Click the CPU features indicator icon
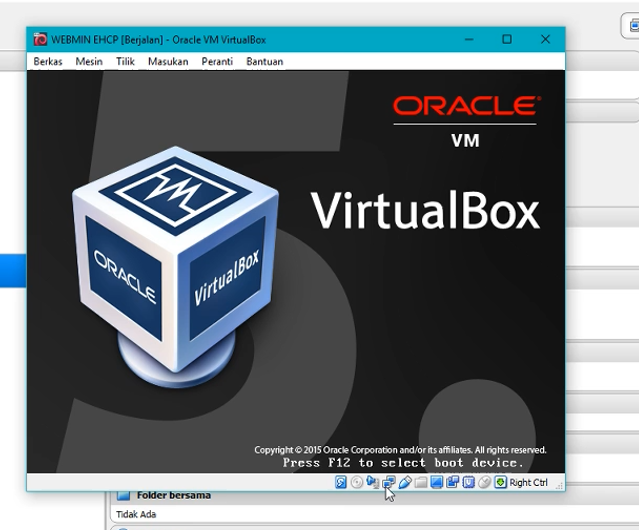Screen dimensions: 639x530 click(469, 482)
